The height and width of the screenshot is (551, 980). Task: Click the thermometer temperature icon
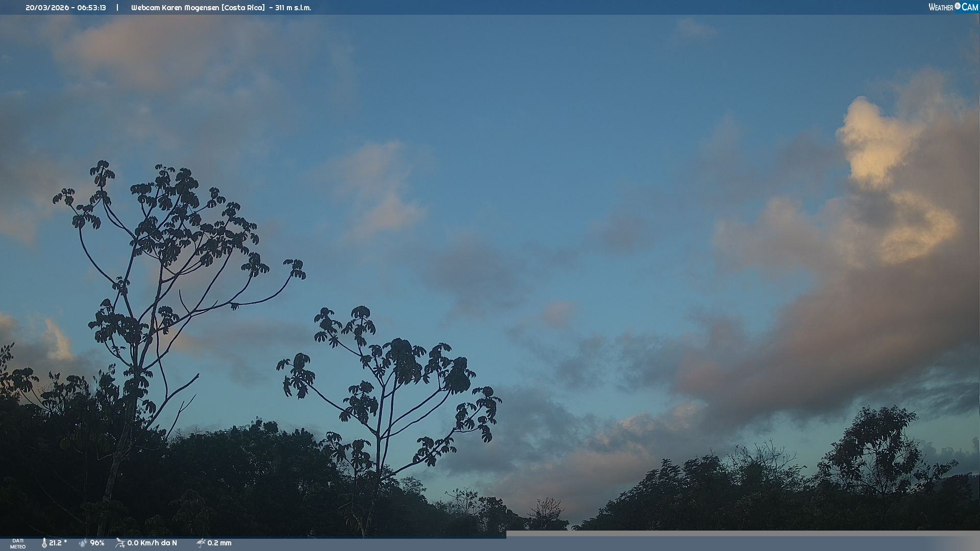(x=44, y=543)
